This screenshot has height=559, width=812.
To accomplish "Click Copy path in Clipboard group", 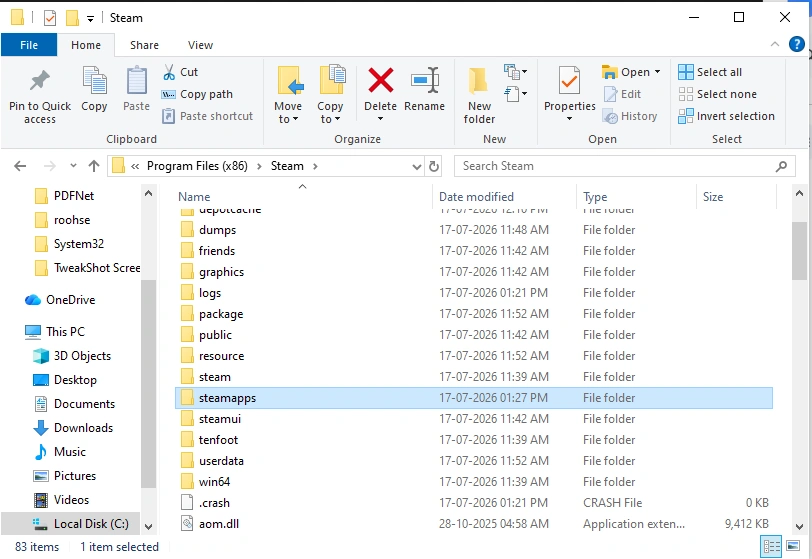I will [x=197, y=94].
